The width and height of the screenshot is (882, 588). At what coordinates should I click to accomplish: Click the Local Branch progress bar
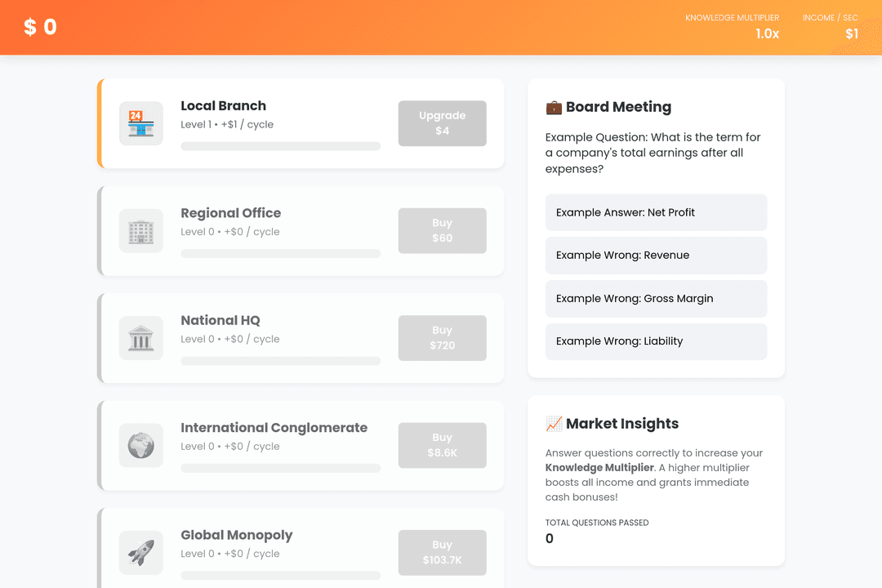pos(281,146)
